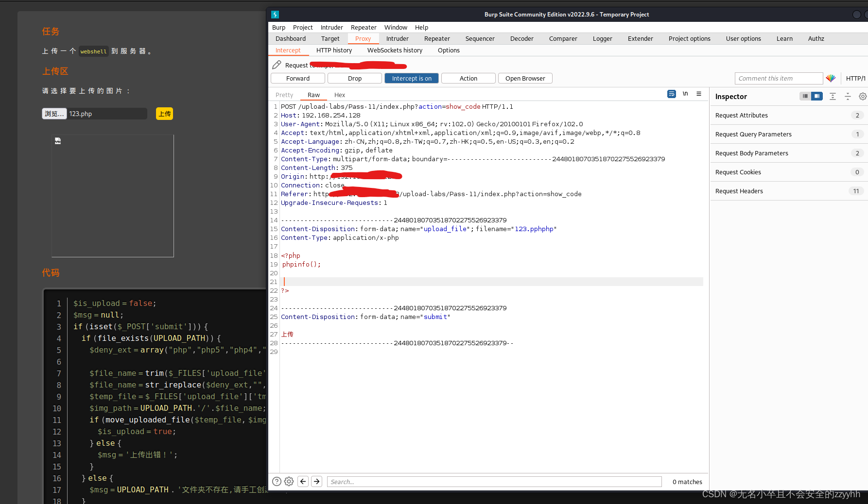Screen dimensions: 868x504
Task: Open the Comparer tab
Action: [x=563, y=38]
